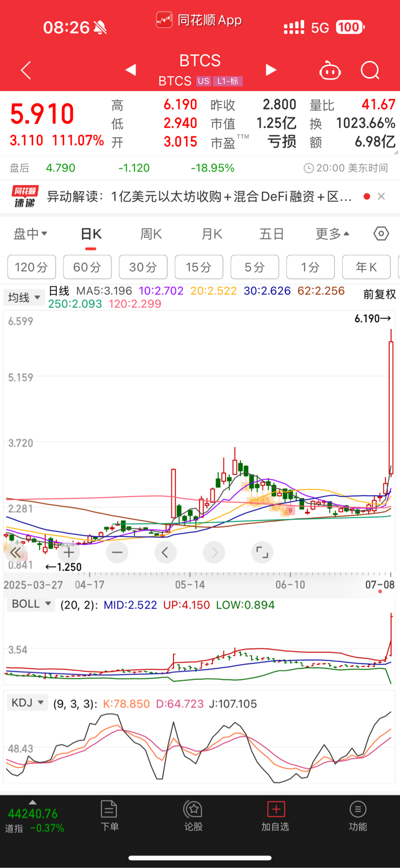Choose the 30分 period button

point(143,267)
